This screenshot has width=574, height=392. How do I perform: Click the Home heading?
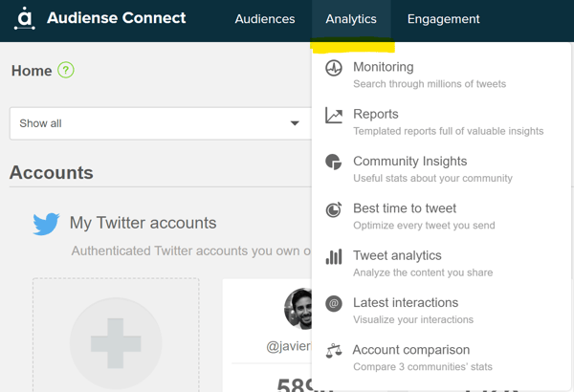(32, 71)
